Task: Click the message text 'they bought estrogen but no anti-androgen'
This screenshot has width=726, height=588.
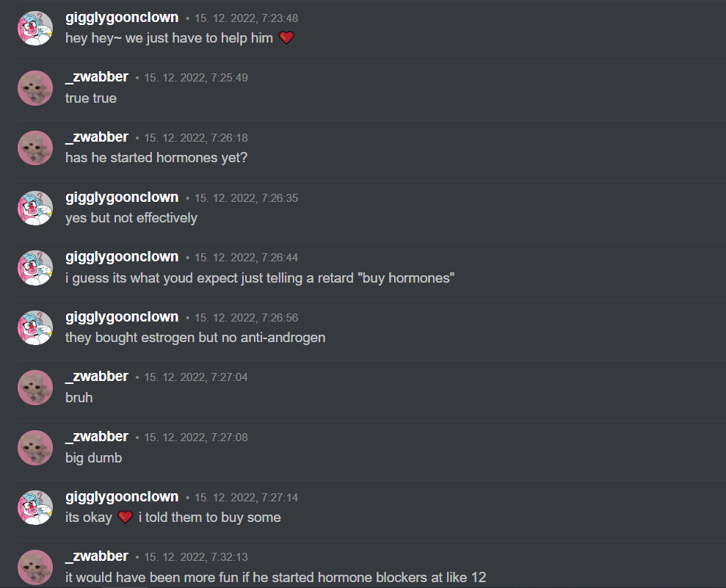Action: point(195,338)
